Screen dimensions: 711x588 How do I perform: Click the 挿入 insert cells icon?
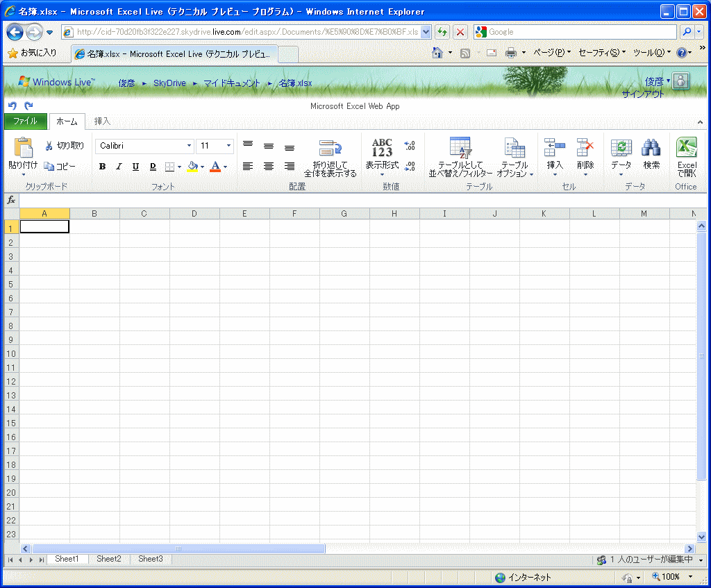[x=555, y=148]
